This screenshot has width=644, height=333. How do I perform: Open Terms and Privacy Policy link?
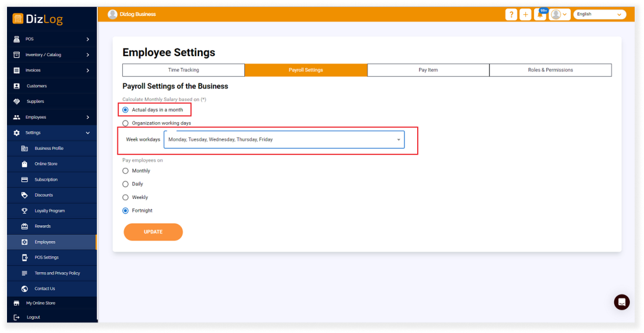[x=57, y=273]
